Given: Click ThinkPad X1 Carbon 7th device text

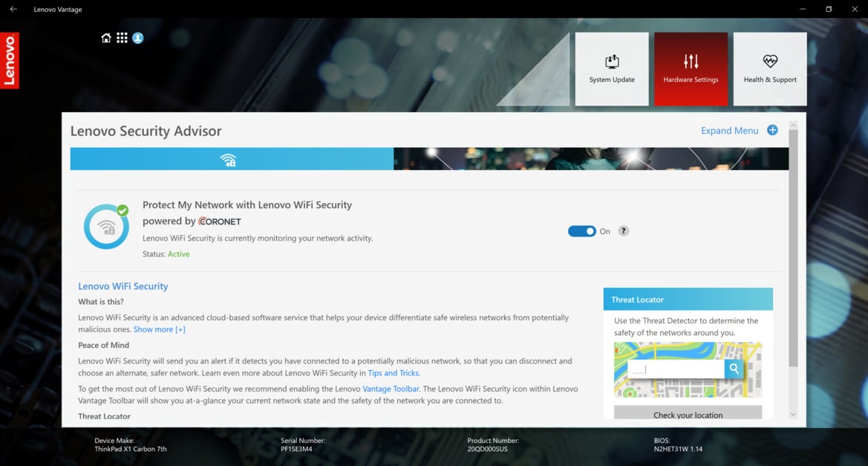Looking at the screenshot, I should [x=131, y=449].
